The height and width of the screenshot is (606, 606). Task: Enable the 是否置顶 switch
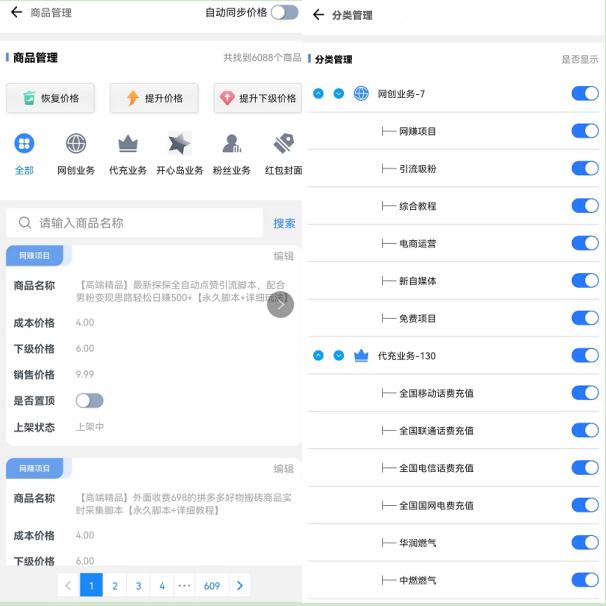coord(89,401)
